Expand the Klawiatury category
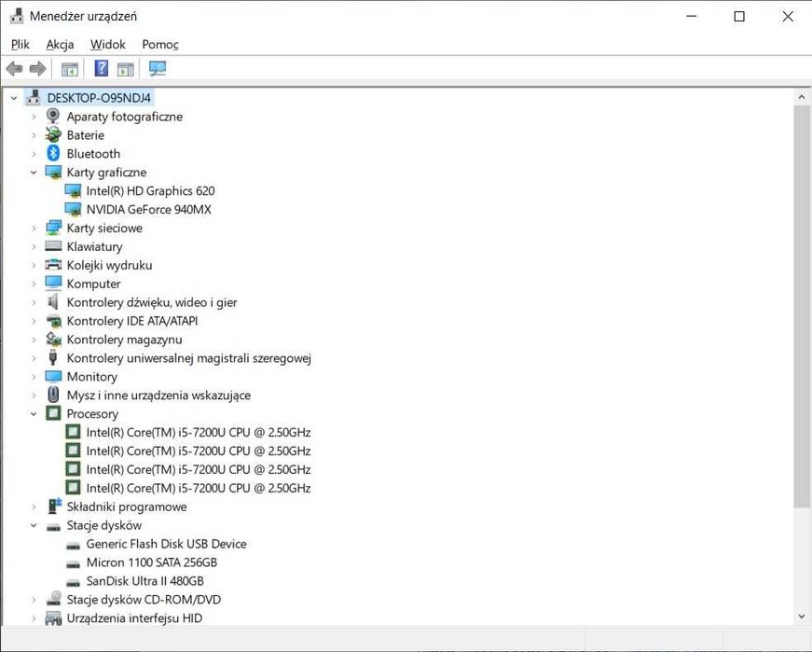Screen dimensions: 812x652 point(34,246)
